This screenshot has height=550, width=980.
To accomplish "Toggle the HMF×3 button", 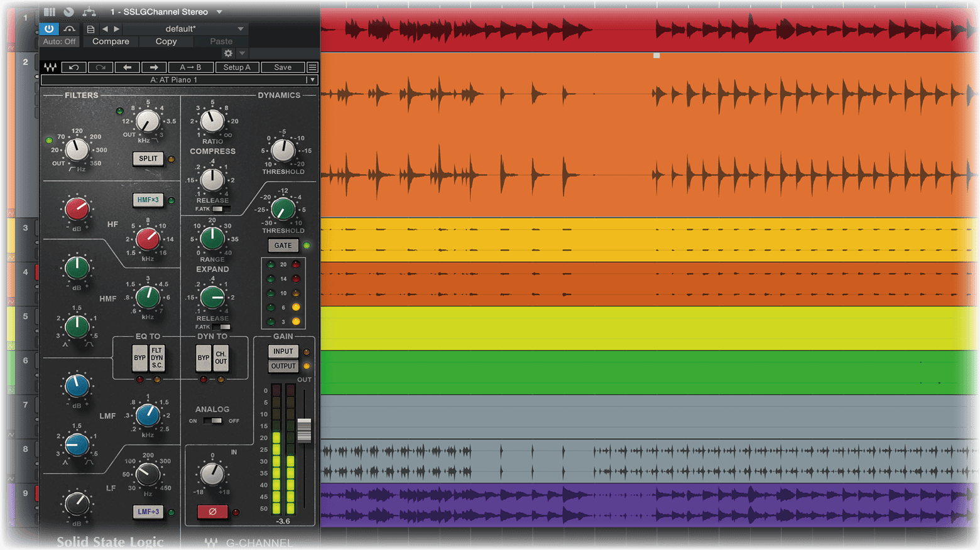I will coord(148,200).
